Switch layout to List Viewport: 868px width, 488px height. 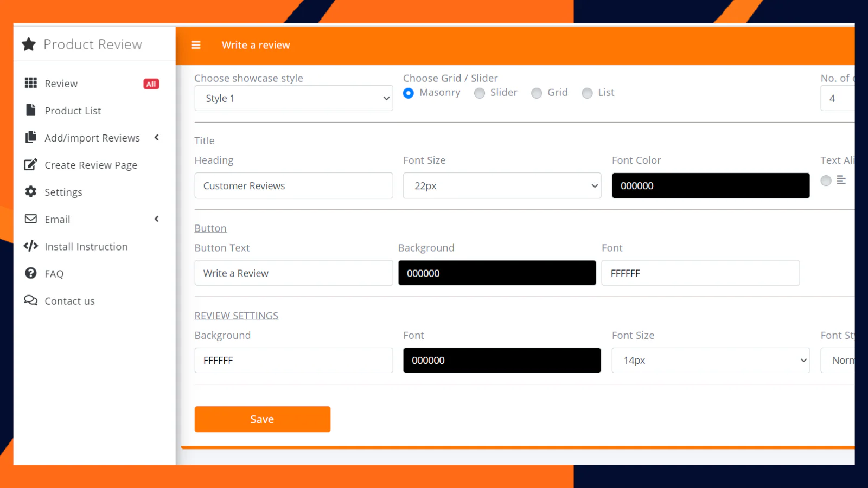click(x=587, y=93)
